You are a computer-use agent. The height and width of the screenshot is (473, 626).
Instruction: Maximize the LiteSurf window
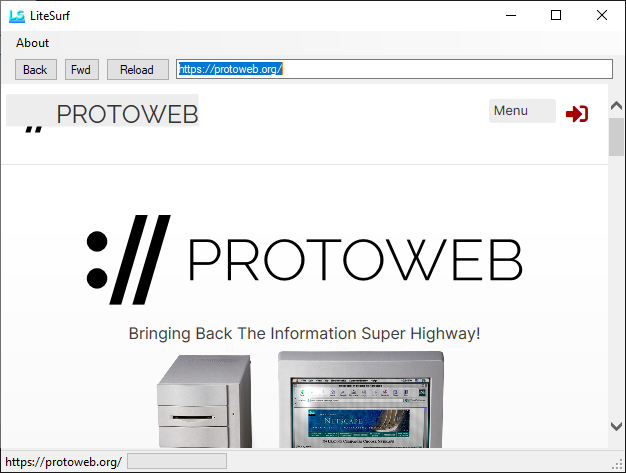tap(556, 16)
